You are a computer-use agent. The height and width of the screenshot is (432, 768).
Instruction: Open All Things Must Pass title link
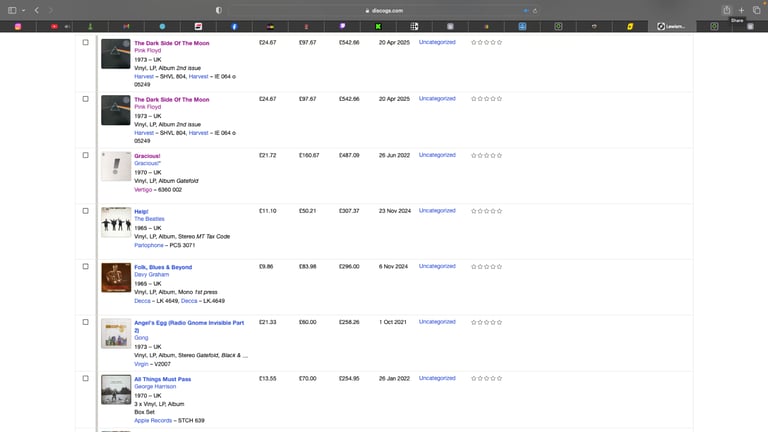tap(163, 379)
